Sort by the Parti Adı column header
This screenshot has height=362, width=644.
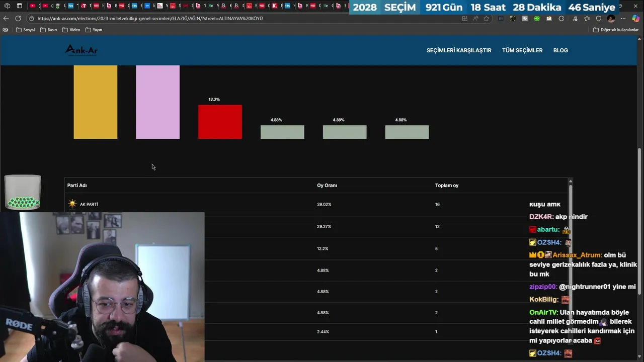click(x=77, y=186)
